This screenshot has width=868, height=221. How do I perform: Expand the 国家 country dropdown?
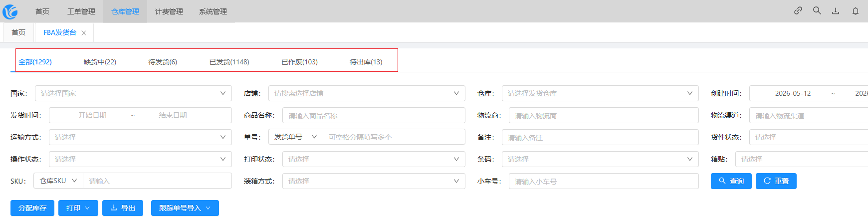click(133, 93)
